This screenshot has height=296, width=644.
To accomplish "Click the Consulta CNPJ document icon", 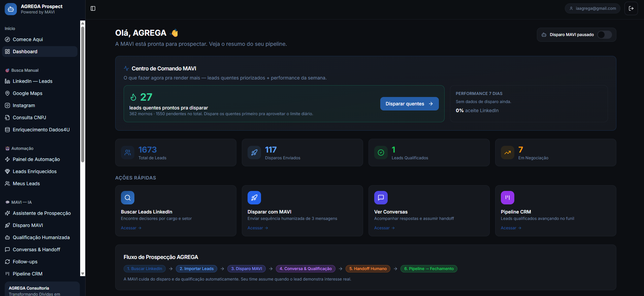I will coord(7,118).
